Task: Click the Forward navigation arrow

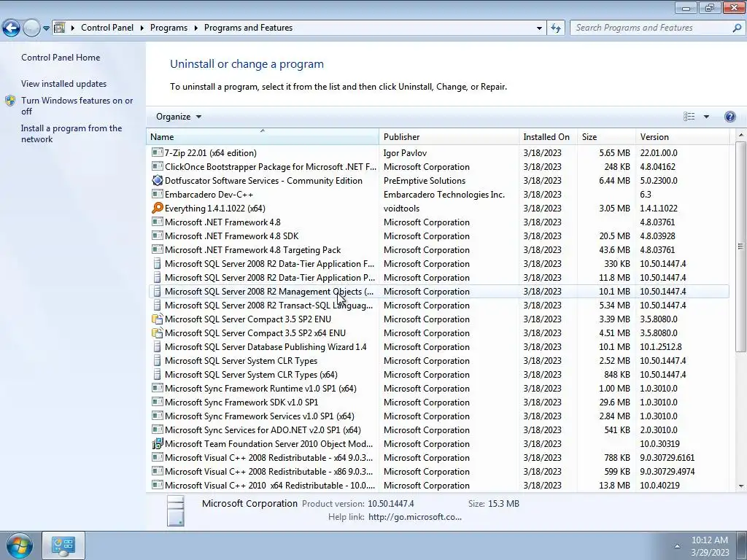Action: pyautogui.click(x=31, y=28)
